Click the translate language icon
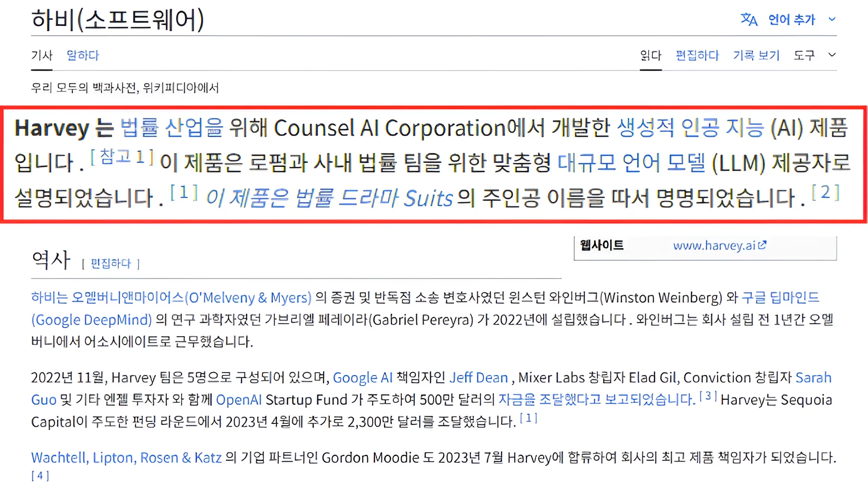Image resolution: width=868 pixels, height=491 pixels. (x=749, y=20)
